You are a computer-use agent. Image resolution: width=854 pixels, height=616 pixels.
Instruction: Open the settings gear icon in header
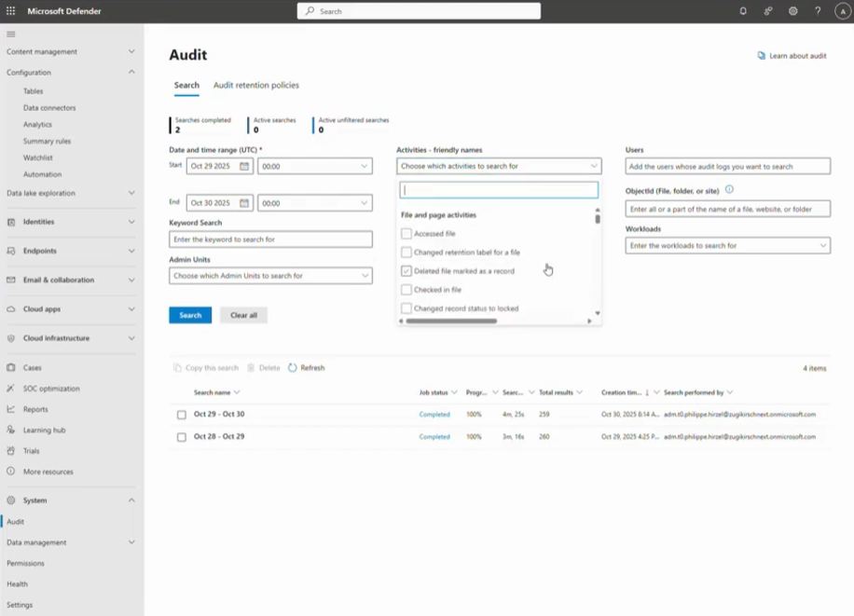(792, 11)
